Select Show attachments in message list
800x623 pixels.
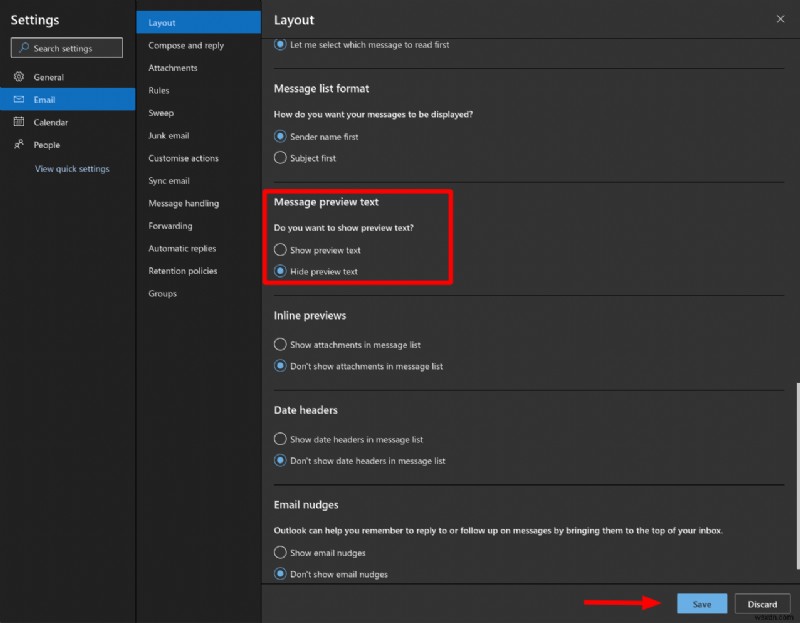click(280, 345)
